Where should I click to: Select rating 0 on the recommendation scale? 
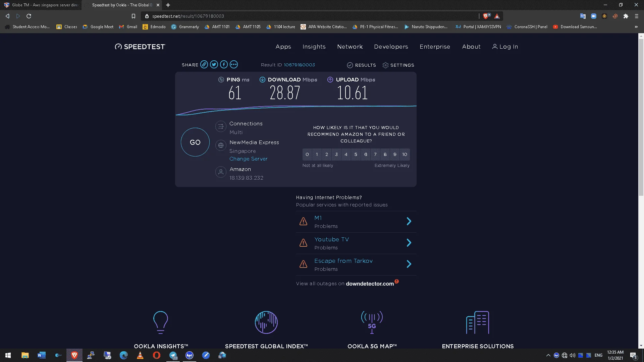(x=307, y=155)
